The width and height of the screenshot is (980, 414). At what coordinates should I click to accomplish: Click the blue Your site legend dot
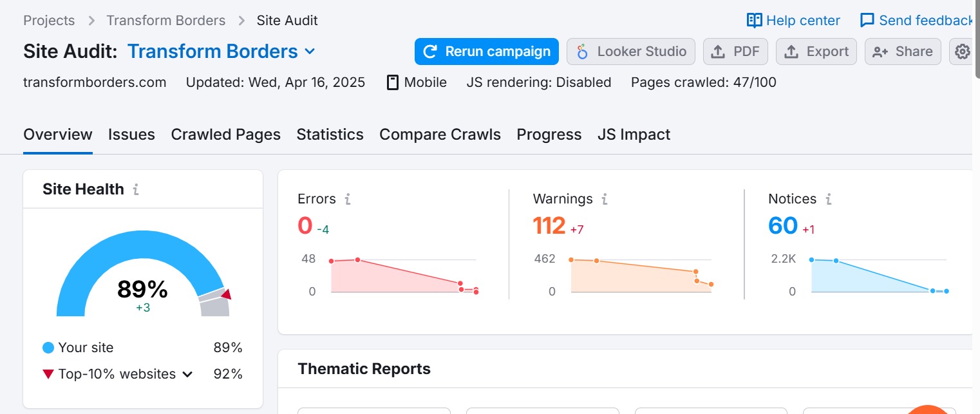[48, 348]
